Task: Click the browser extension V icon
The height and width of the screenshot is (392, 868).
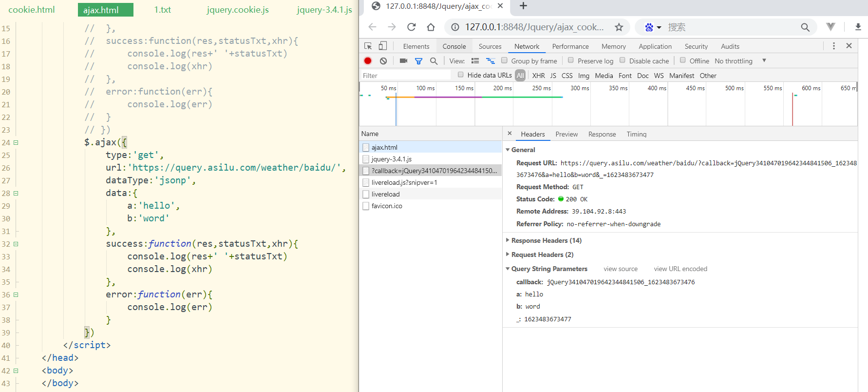Action: click(x=831, y=27)
